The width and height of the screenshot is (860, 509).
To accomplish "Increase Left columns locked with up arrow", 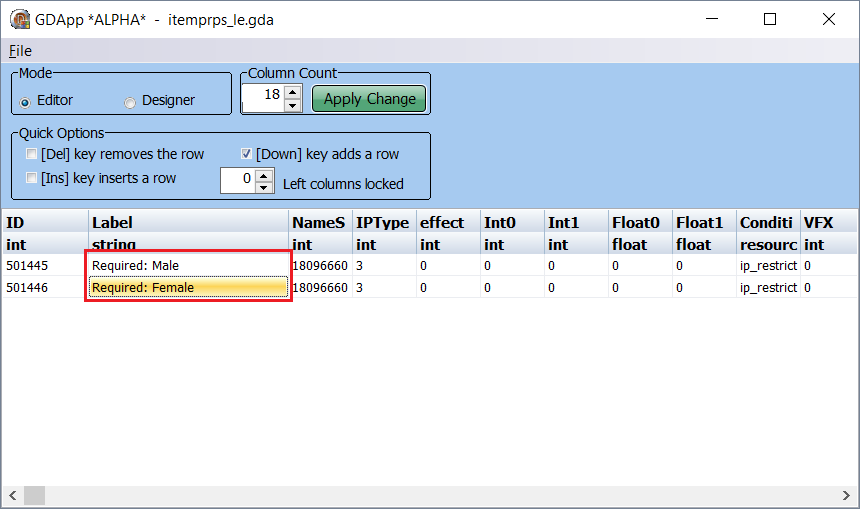I will pos(264,175).
